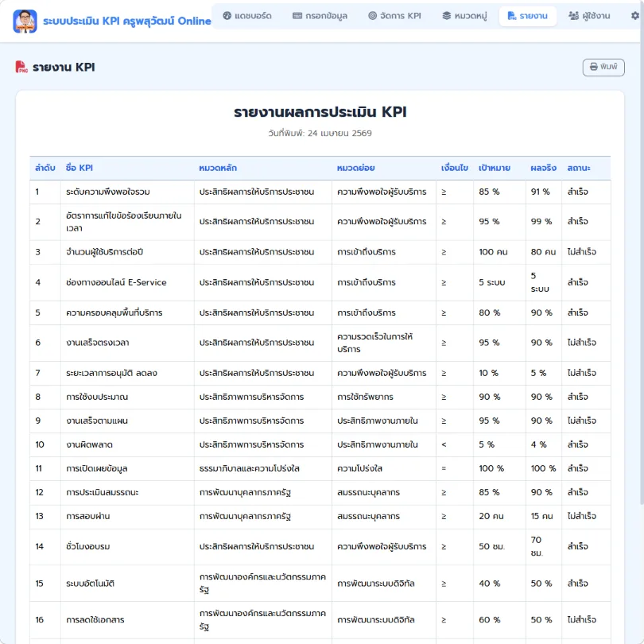644x644 pixels.
Task: Select KPI ช่องทางออนไลน์ E-Service
Action: click(x=116, y=282)
